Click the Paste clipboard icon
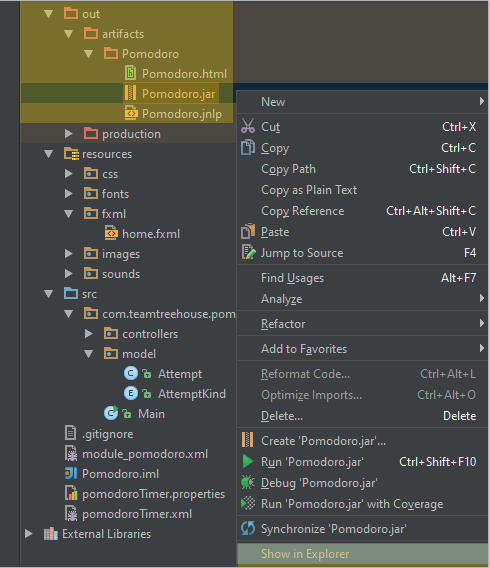490x568 pixels. (x=248, y=231)
